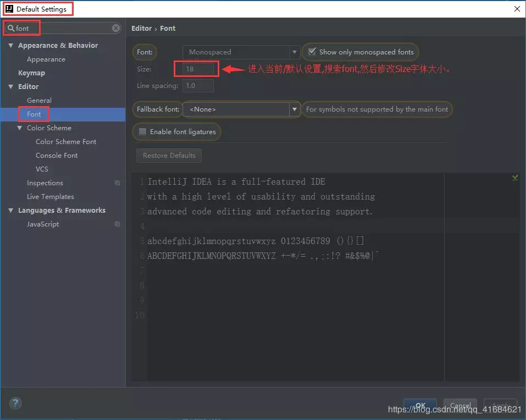
Task: Open VCS color scheme settings
Action: tap(42, 169)
